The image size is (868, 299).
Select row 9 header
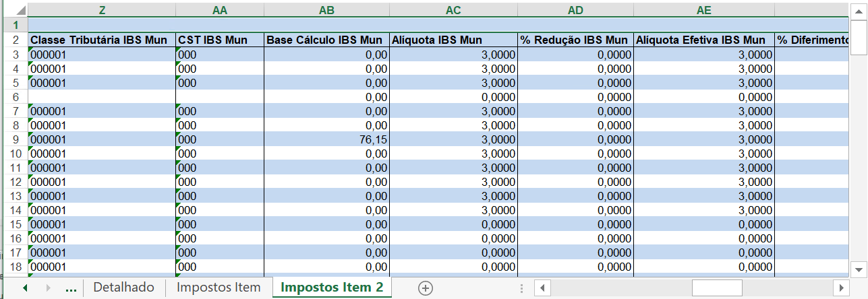[14, 139]
